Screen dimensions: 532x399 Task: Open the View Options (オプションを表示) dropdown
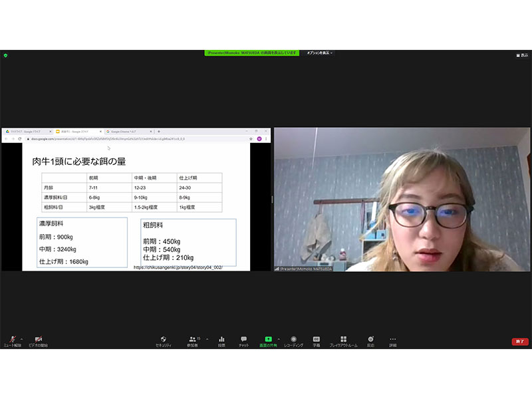pyautogui.click(x=319, y=53)
